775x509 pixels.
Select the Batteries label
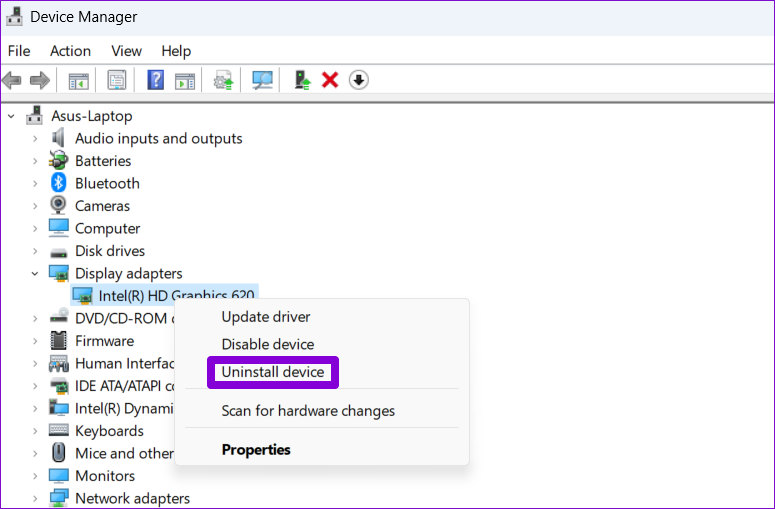pyautogui.click(x=103, y=161)
